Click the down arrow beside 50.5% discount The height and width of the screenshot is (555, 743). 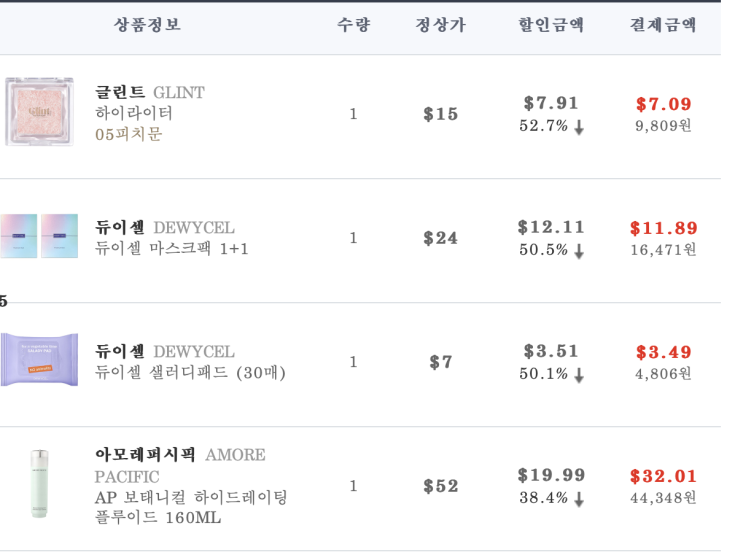coord(579,251)
